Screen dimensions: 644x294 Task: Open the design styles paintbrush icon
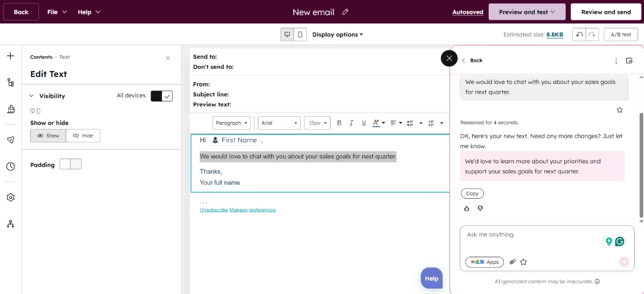(10, 109)
